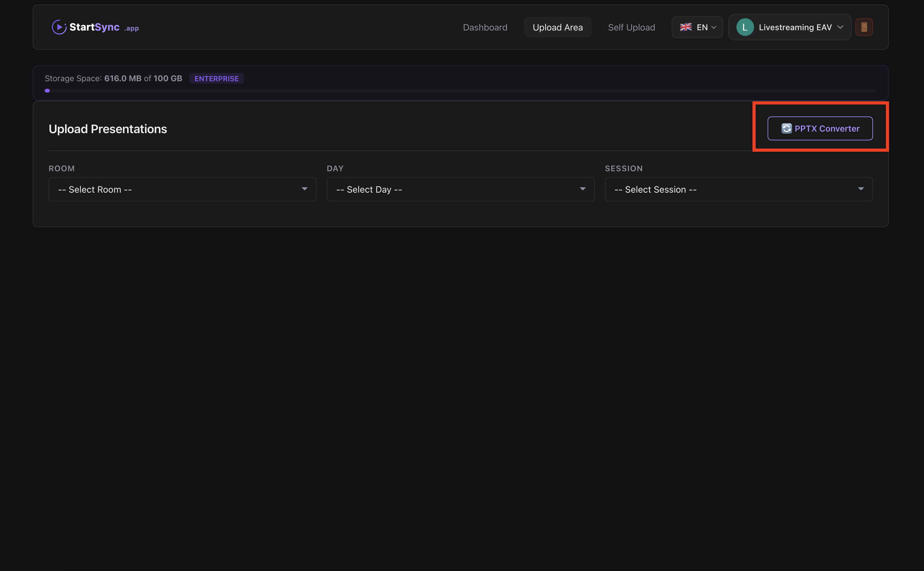Expand the Select Day dropdown
This screenshot has width=924, height=571.
460,189
